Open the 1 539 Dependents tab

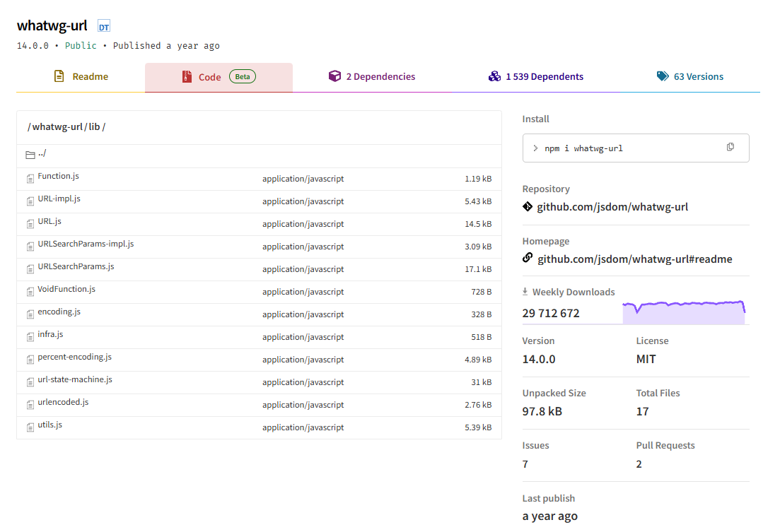coord(536,77)
